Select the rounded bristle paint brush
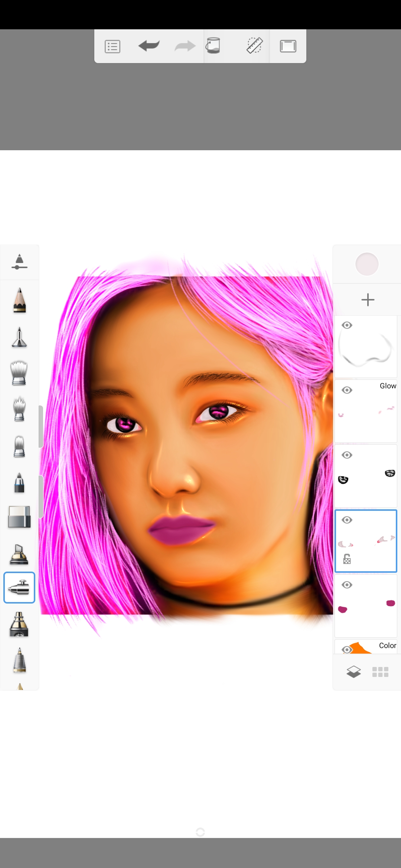The height and width of the screenshot is (868, 401). point(19,447)
